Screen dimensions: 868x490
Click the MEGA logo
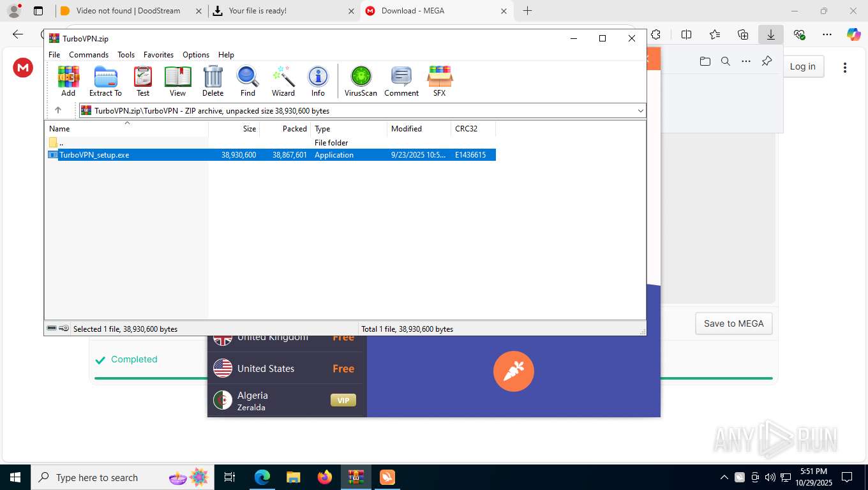(x=23, y=67)
